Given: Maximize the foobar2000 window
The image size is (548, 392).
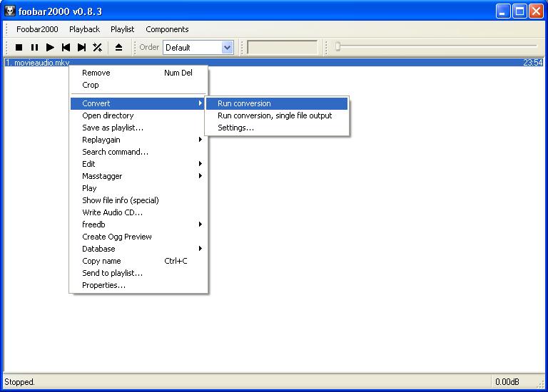Looking at the screenshot, I should point(519,11).
